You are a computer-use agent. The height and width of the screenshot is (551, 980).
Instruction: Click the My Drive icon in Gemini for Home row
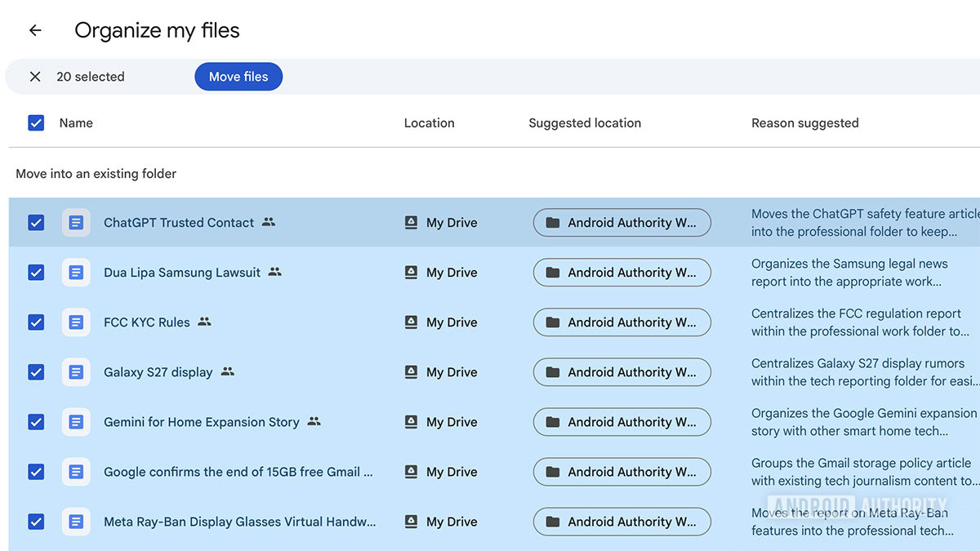point(412,422)
